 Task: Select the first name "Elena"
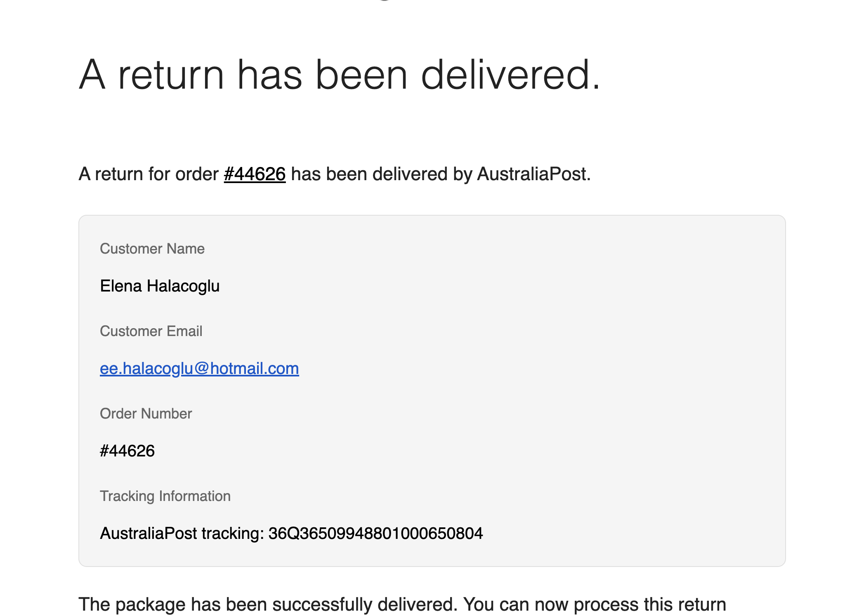click(121, 286)
